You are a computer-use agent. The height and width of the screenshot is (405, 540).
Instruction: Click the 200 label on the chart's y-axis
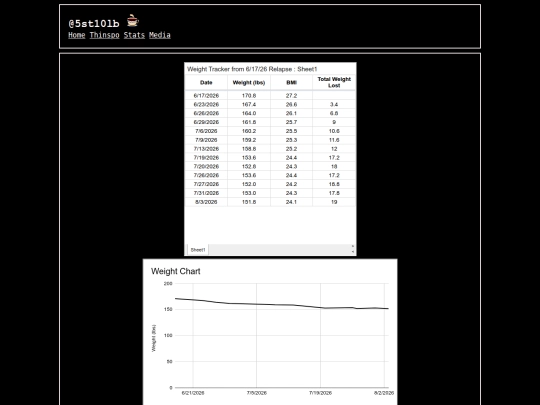pyautogui.click(x=168, y=284)
